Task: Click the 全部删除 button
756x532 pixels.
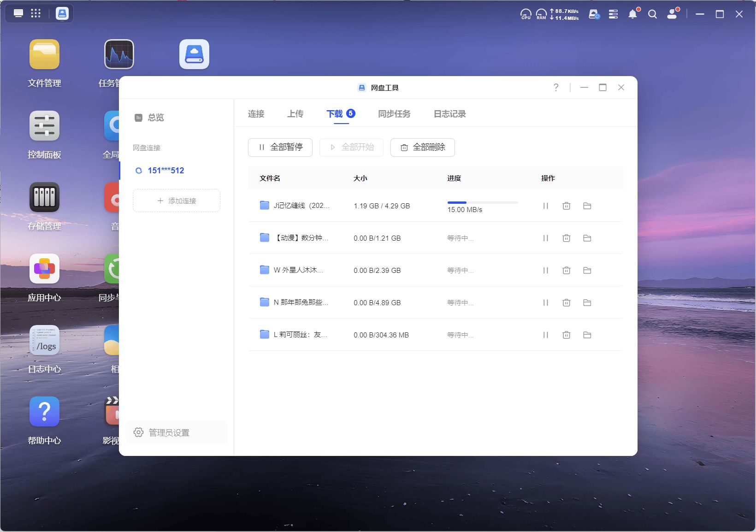Action: [x=423, y=147]
